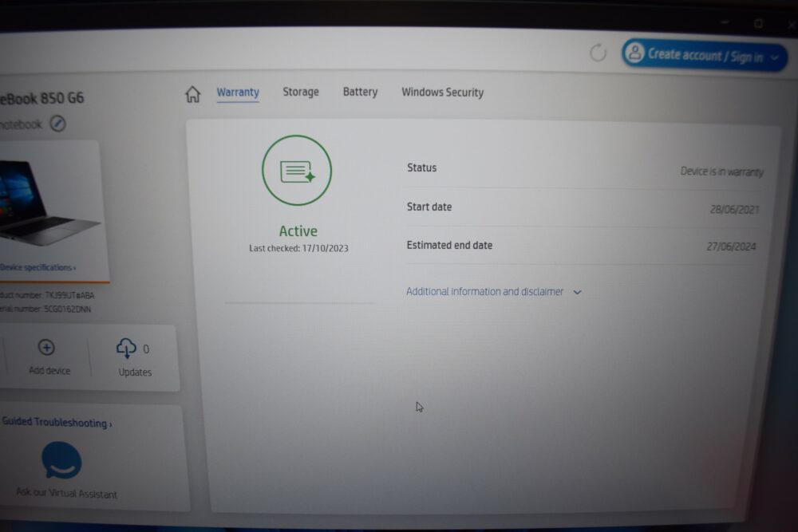Click Additional information and disclaimer link
The image size is (798, 532).
(484, 291)
